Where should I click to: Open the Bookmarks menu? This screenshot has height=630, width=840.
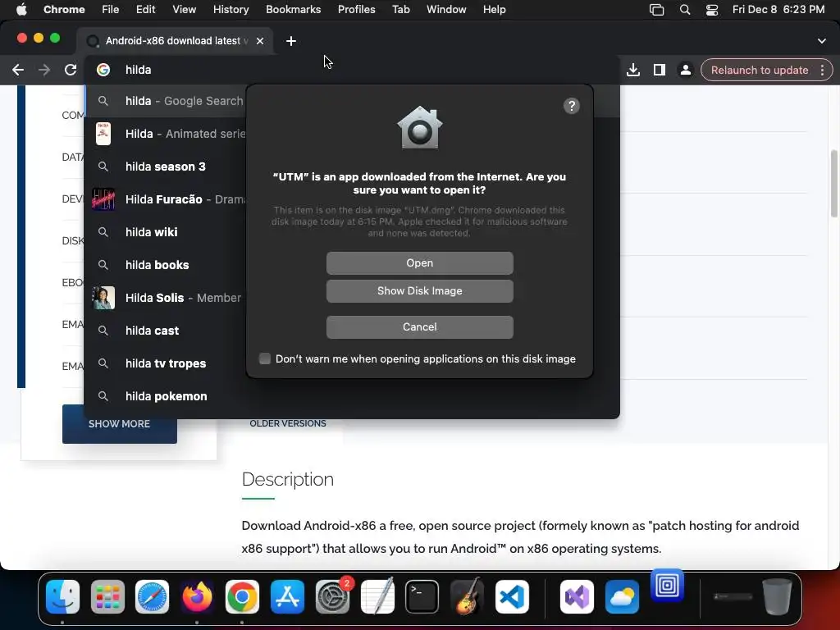293,9
